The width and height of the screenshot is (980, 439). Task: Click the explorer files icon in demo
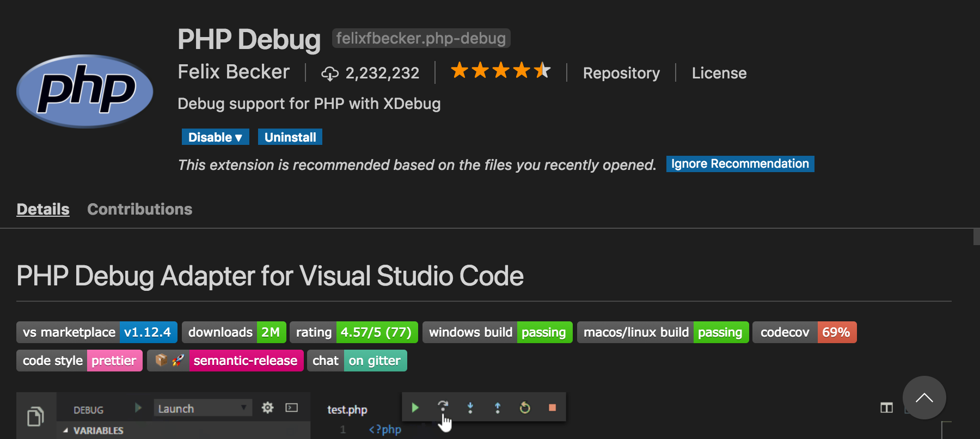tap(36, 417)
